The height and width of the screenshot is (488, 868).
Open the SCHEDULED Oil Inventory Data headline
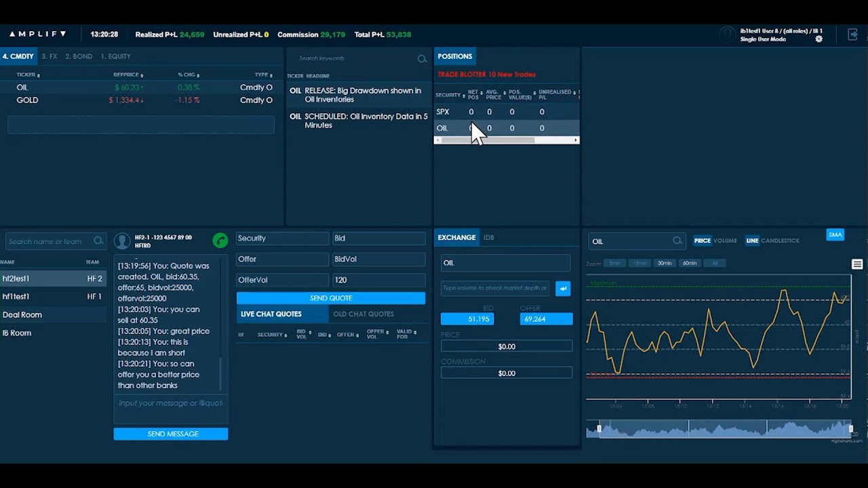[358, 121]
